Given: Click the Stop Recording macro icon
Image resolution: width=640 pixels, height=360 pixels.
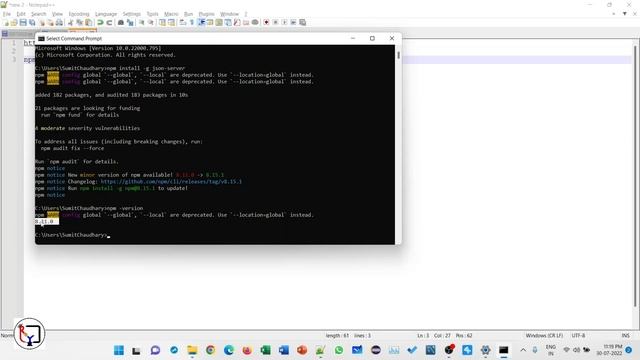Looking at the screenshot, I should 276,22.
